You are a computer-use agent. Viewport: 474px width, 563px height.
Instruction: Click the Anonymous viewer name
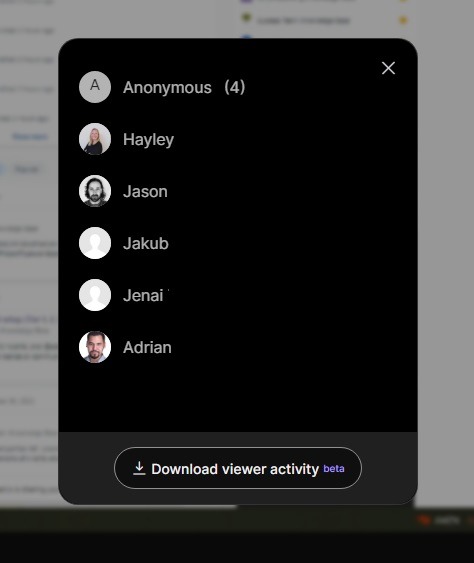(167, 88)
